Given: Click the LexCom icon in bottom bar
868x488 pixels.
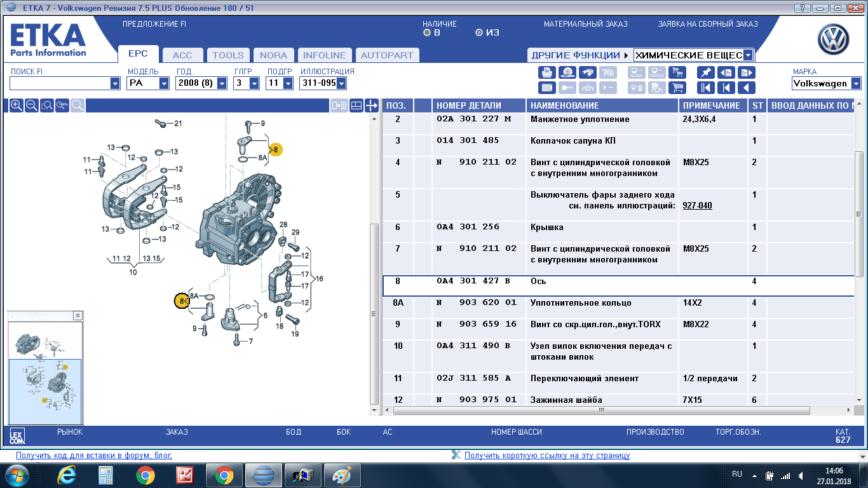Looking at the screenshot, I should [x=17, y=436].
